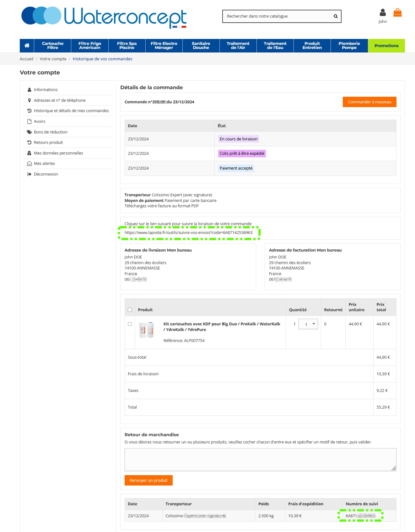Open Bons de réduction in sidebar
415x532 pixels.
pos(51,132)
